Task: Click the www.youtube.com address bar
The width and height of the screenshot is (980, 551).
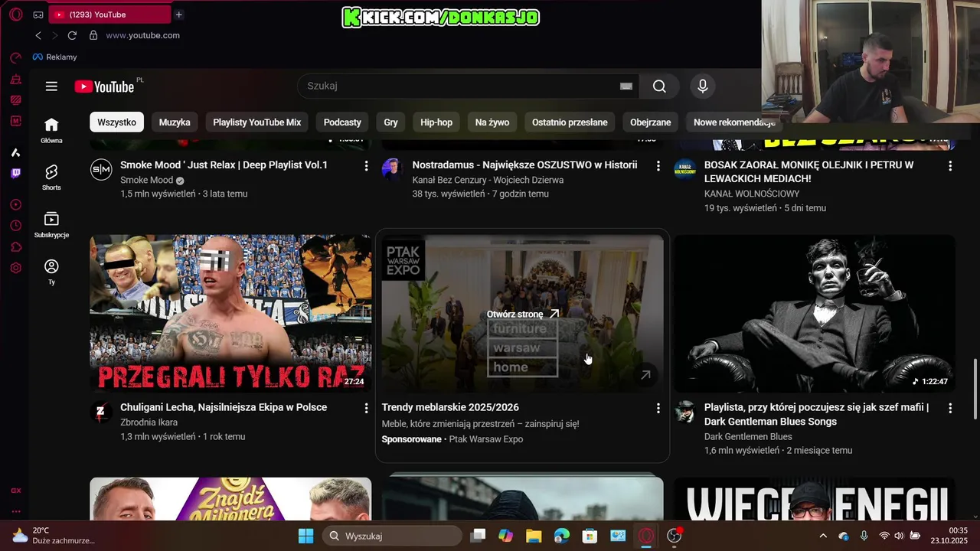Action: (x=142, y=35)
